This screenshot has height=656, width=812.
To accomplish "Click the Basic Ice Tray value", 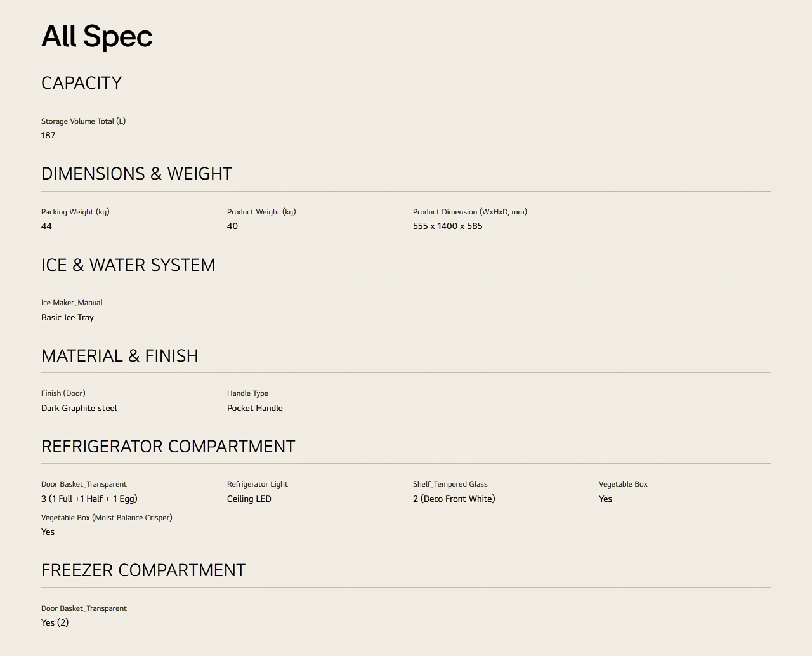I will coord(67,317).
